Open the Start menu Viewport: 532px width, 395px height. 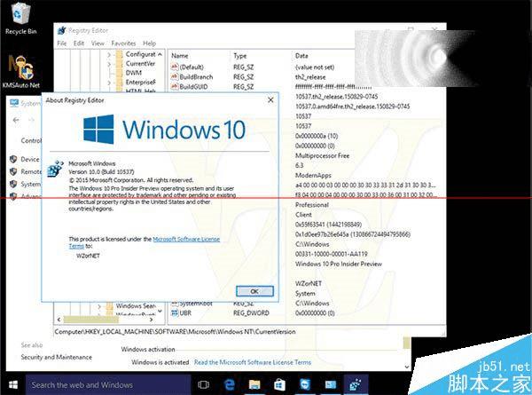click(13, 385)
